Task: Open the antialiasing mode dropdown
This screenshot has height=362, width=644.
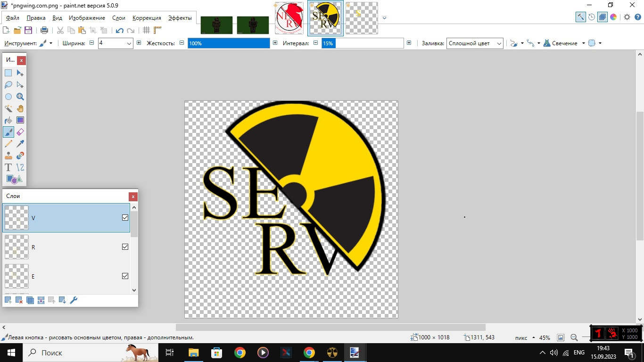Action: click(x=517, y=43)
